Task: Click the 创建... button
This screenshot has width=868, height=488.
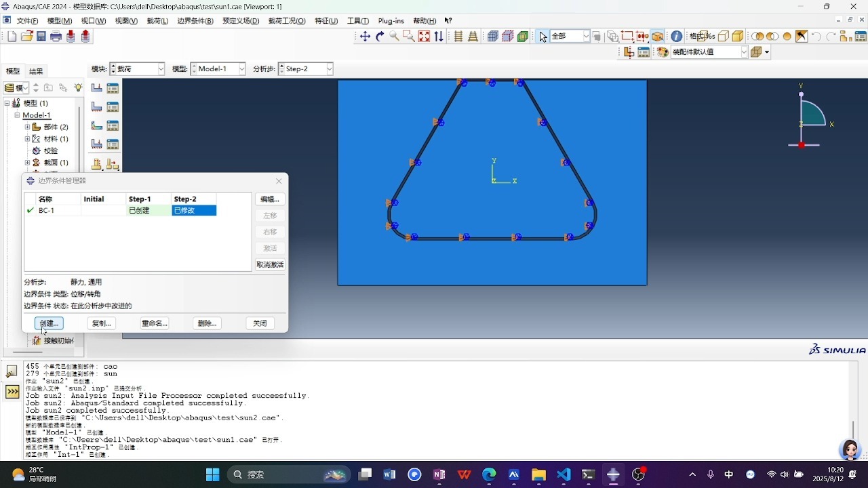Action: coord(49,323)
